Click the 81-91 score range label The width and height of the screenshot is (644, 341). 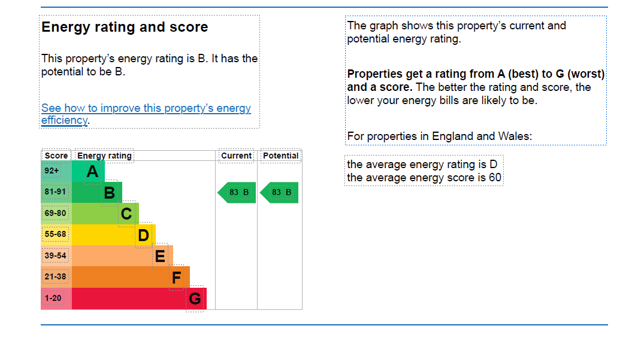[55, 192]
